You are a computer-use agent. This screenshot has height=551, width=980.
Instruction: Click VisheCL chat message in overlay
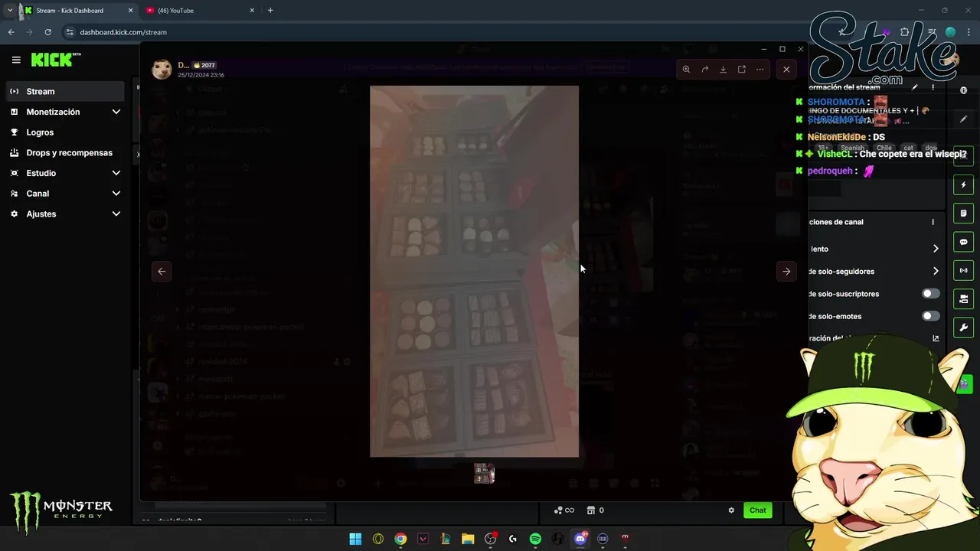[882, 154]
